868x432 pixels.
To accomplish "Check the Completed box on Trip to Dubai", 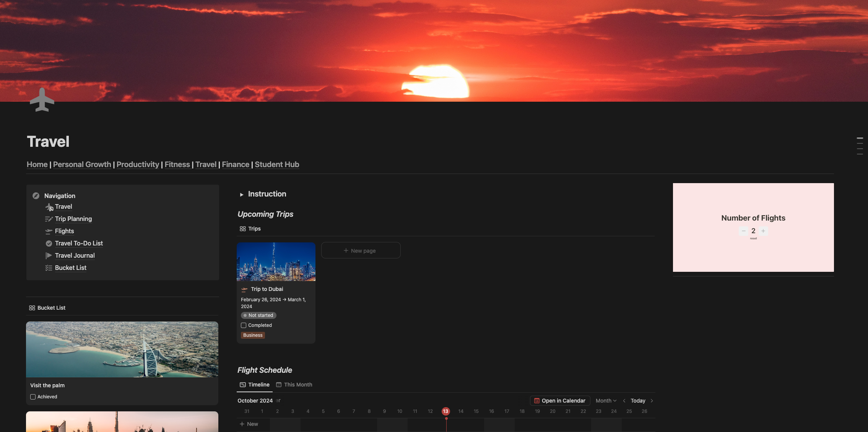I will (x=244, y=325).
